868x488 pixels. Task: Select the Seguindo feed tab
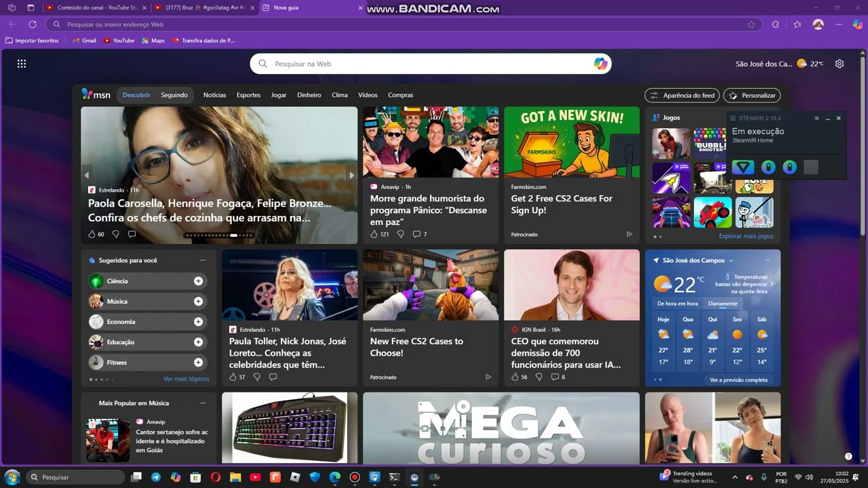click(x=174, y=95)
